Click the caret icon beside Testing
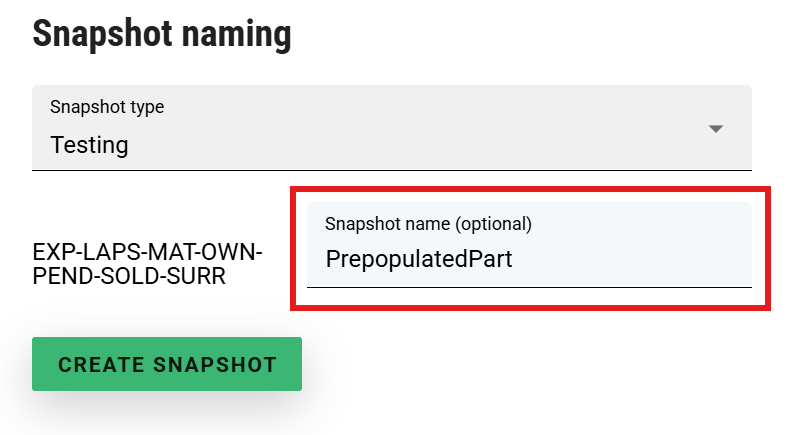The image size is (799, 435). (x=715, y=129)
